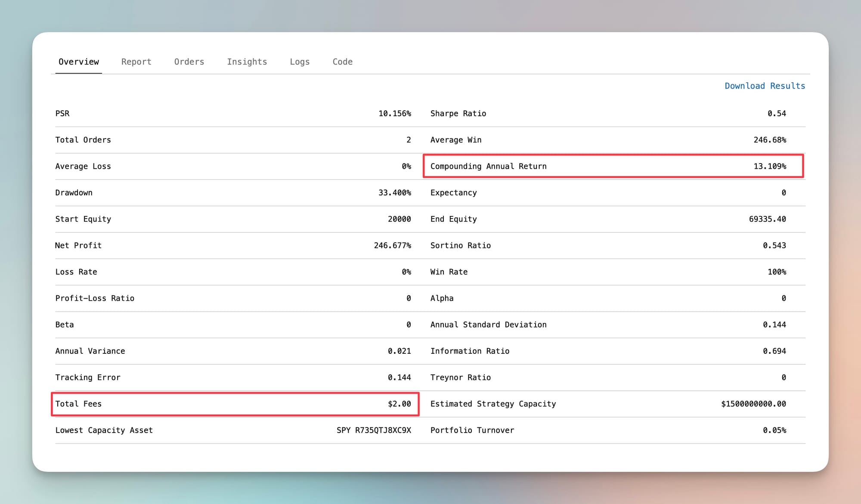Click the PSR value 10.156%
861x504 pixels.
(x=394, y=114)
